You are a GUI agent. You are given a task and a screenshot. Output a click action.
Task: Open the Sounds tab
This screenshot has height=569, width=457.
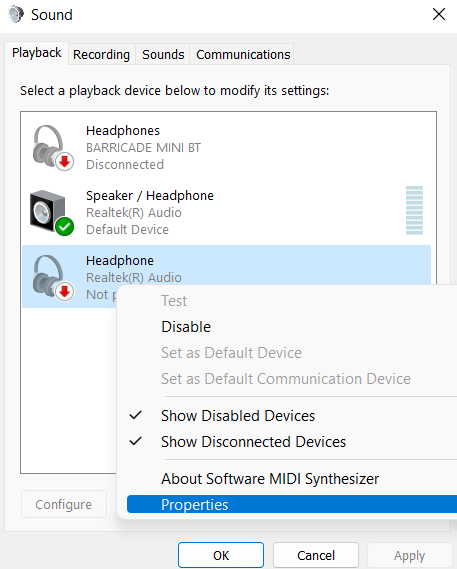[163, 54]
